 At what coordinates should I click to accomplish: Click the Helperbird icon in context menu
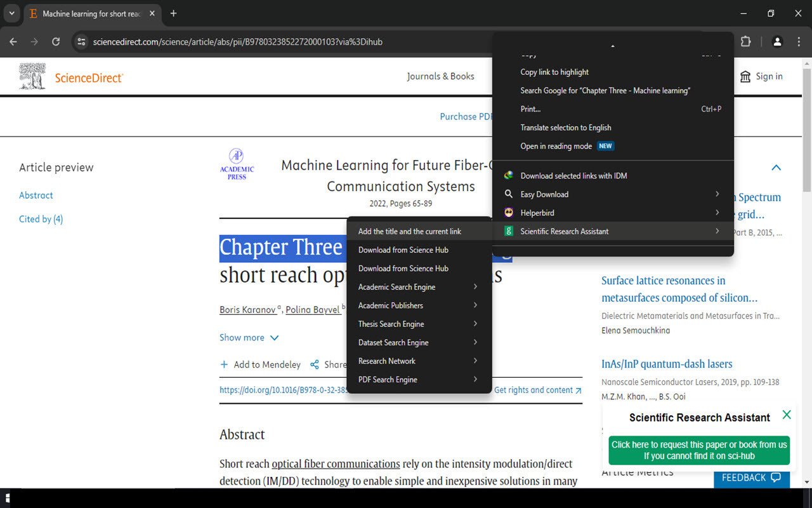click(x=509, y=213)
